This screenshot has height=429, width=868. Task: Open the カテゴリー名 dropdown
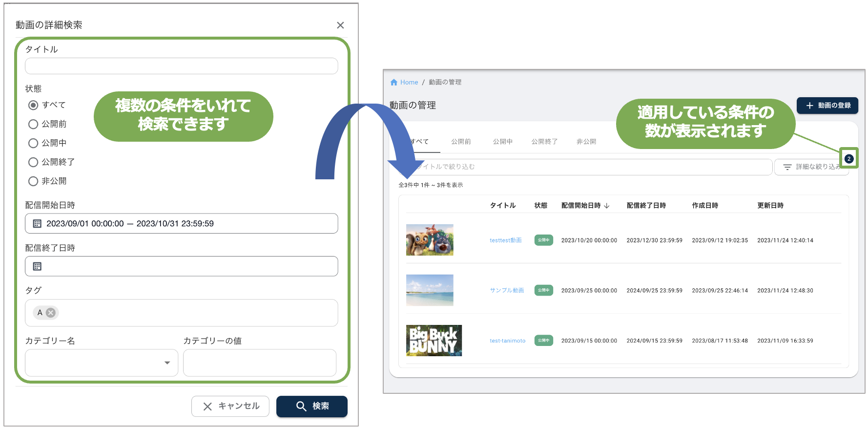(102, 363)
